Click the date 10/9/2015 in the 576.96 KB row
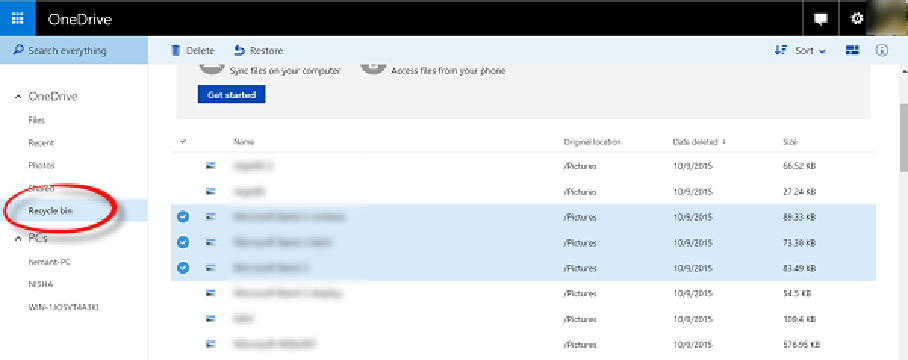The image size is (908, 360). tap(693, 344)
